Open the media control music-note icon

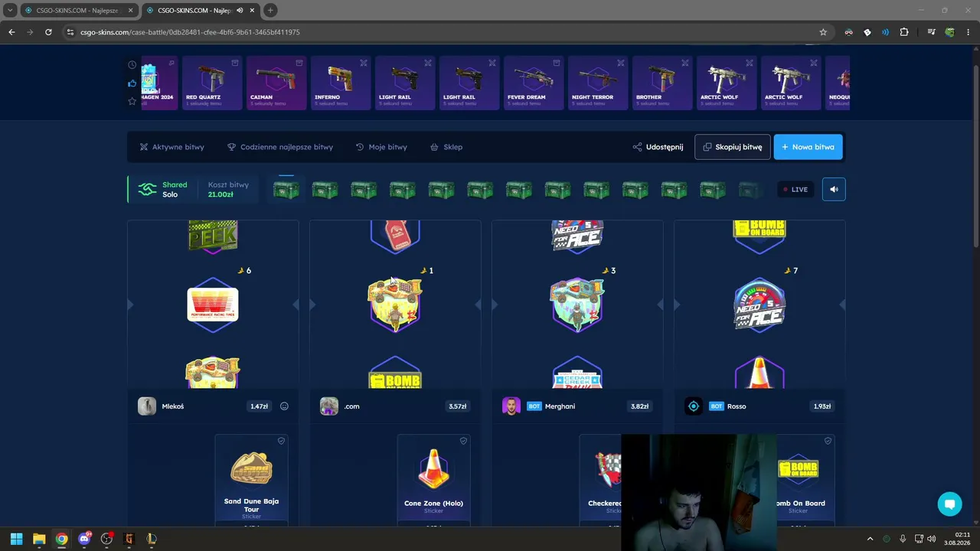pyautogui.click(x=931, y=32)
